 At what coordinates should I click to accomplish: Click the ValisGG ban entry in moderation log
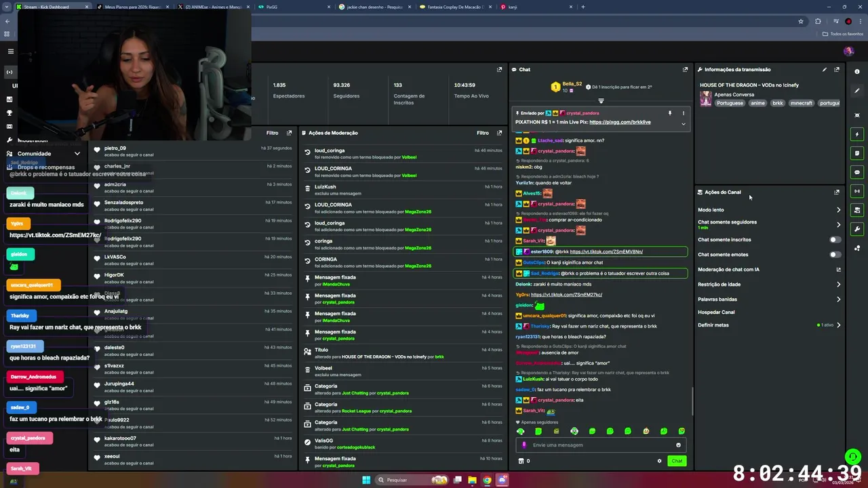[x=403, y=444]
